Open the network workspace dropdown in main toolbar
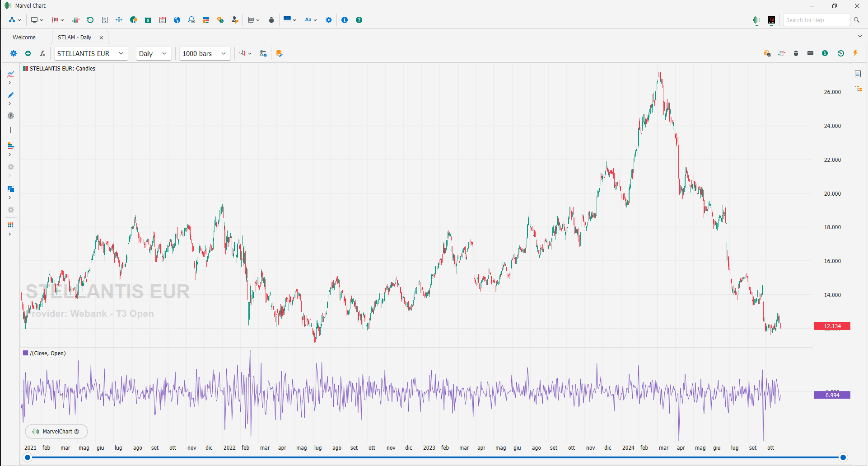868x466 pixels. [15, 20]
